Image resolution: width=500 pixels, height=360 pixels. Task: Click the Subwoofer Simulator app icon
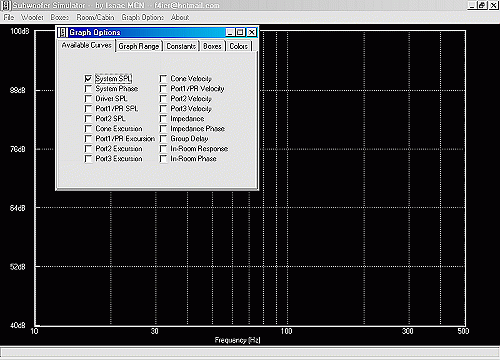pyautogui.click(x=6, y=5)
